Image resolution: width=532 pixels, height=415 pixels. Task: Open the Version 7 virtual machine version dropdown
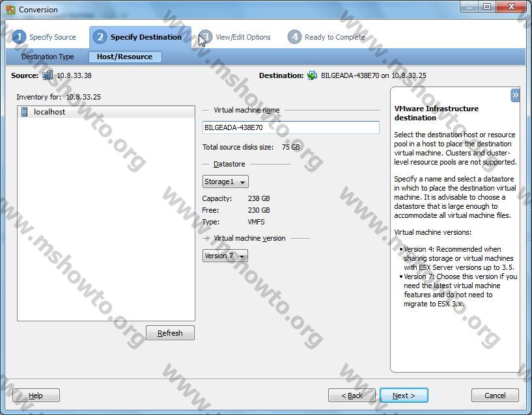pos(225,256)
